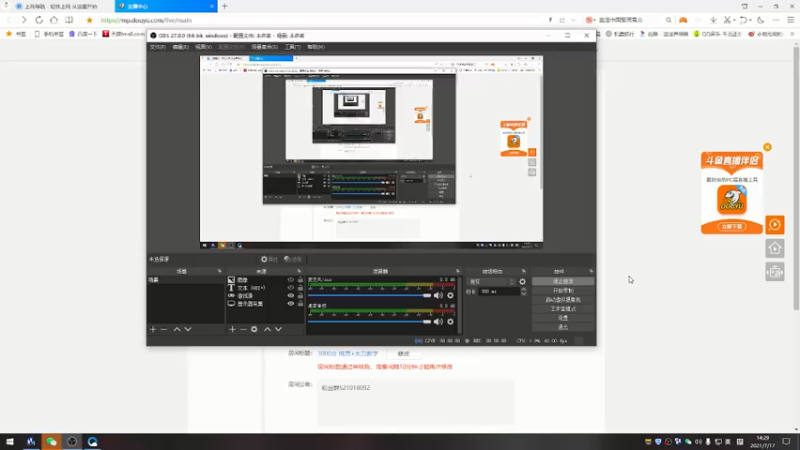The width and height of the screenshot is (800, 450).
Task: Click Studio Mode button in Controls
Action: (563, 309)
